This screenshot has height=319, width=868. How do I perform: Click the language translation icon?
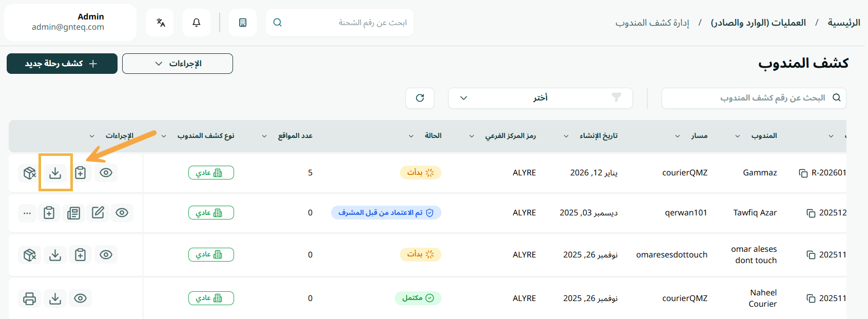click(160, 23)
